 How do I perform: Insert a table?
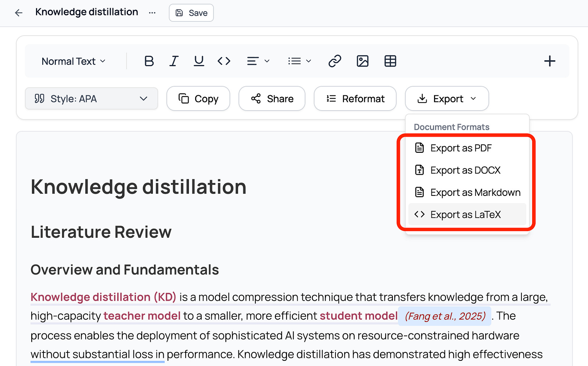coord(390,61)
